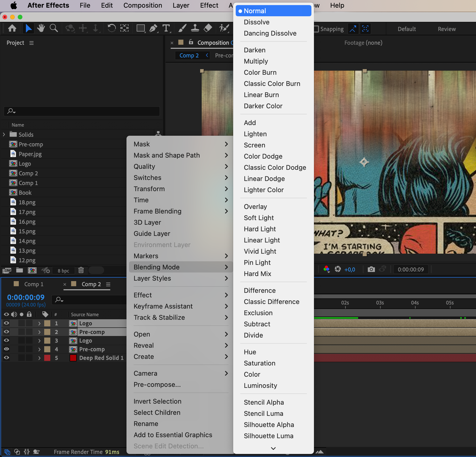Switch to the Comp 1 timeline tab

pos(34,284)
